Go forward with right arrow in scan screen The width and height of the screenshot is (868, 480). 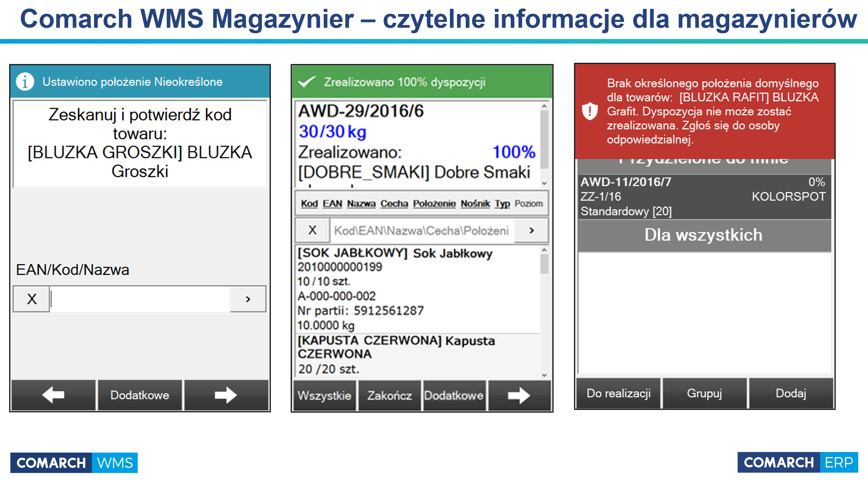coord(226,395)
